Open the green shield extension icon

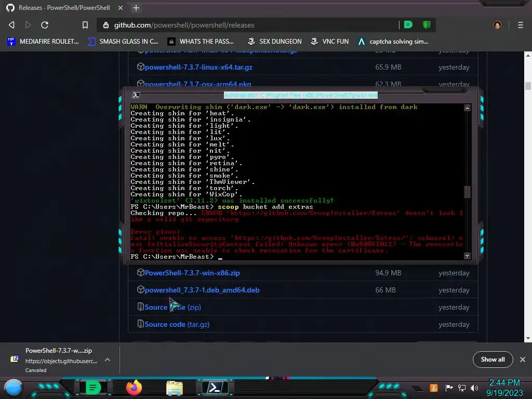pyautogui.click(x=427, y=24)
